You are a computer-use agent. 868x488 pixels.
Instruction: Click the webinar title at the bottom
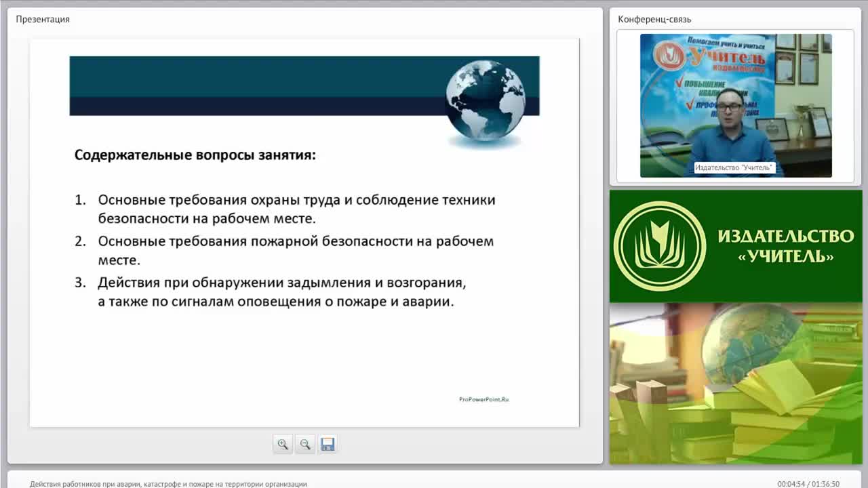point(168,484)
